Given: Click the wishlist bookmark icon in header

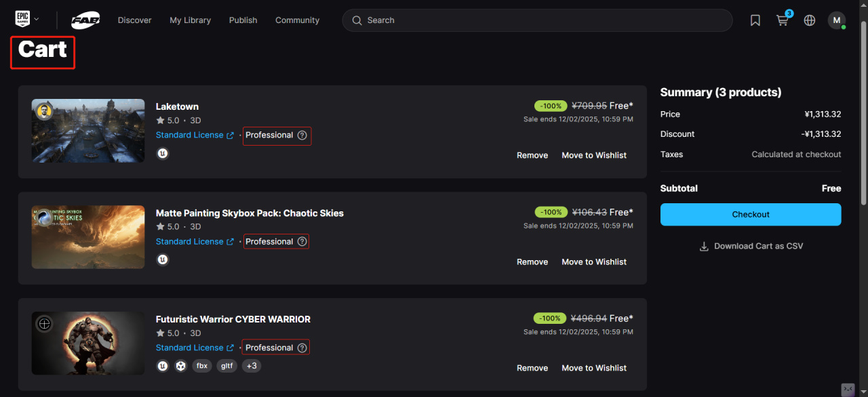Looking at the screenshot, I should pyautogui.click(x=755, y=20).
